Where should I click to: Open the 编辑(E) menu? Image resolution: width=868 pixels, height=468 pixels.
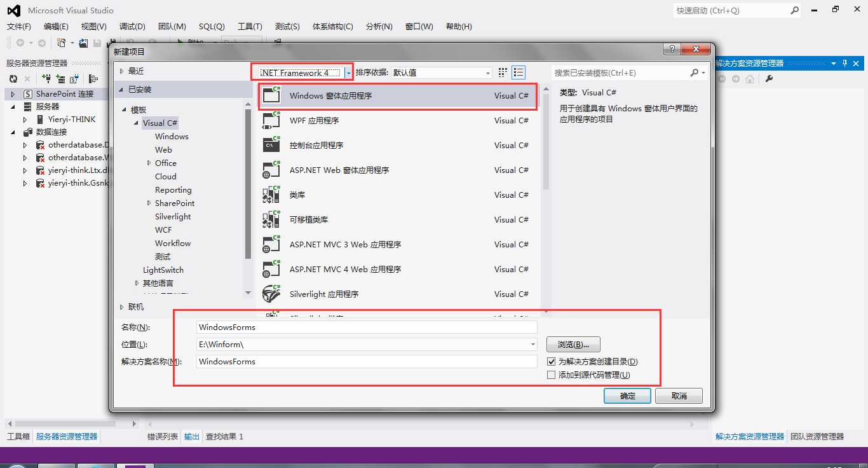(56, 27)
